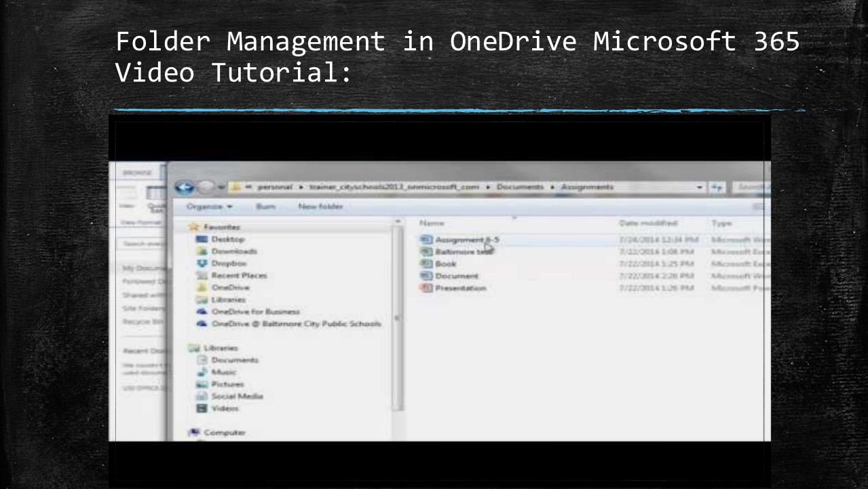Click the Dropbox icon in Favorites
Screen dimensions: 868x489
click(201, 264)
